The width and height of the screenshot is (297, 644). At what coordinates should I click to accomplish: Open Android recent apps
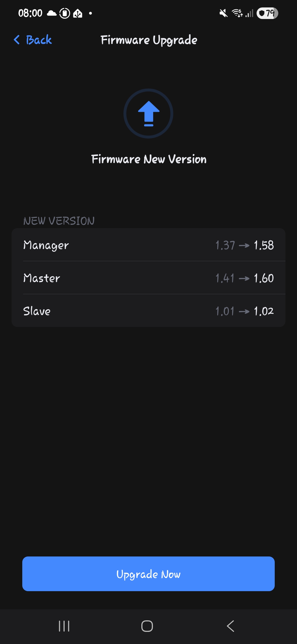[64, 626]
